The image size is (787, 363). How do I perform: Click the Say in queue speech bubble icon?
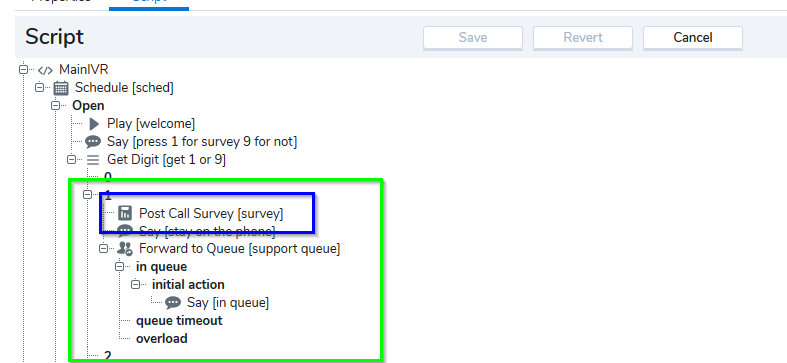pyautogui.click(x=173, y=303)
